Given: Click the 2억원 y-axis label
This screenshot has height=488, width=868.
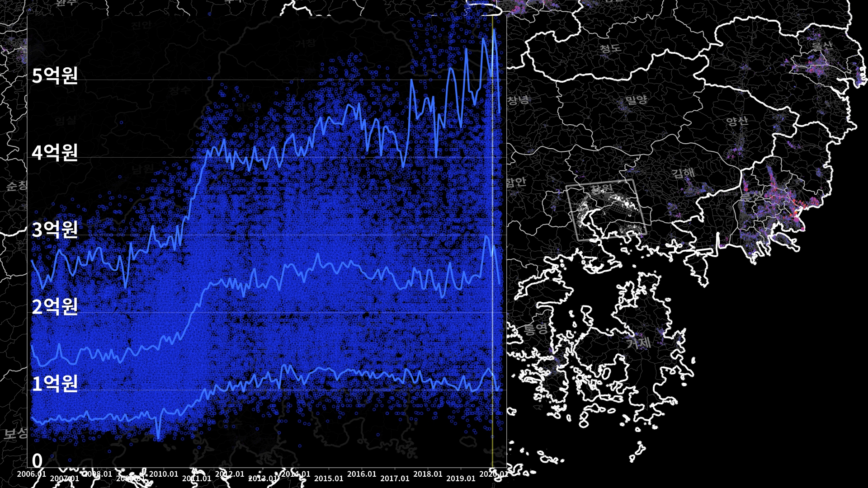Looking at the screenshot, I should point(55,306).
